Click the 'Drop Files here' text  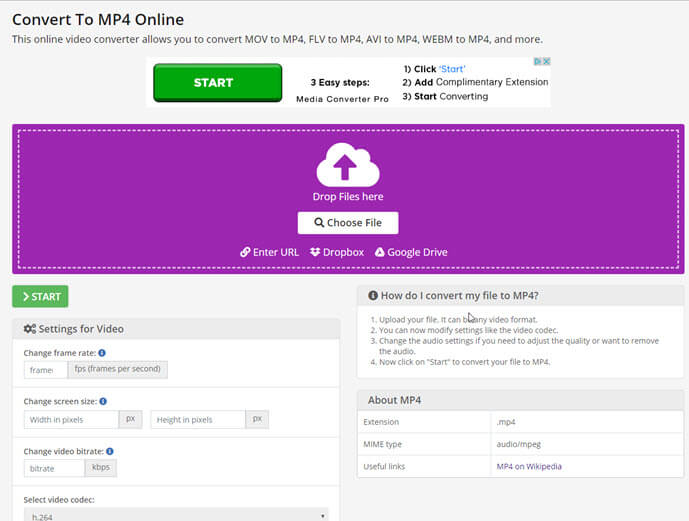[348, 196]
